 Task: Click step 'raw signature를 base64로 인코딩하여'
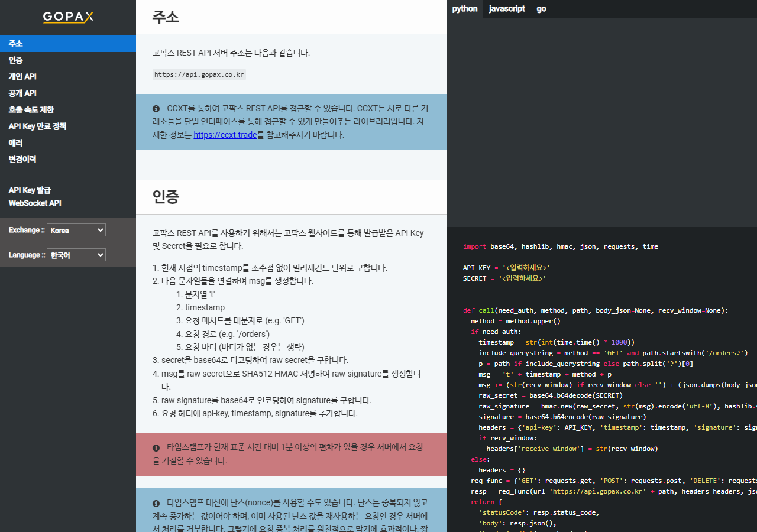point(266,400)
